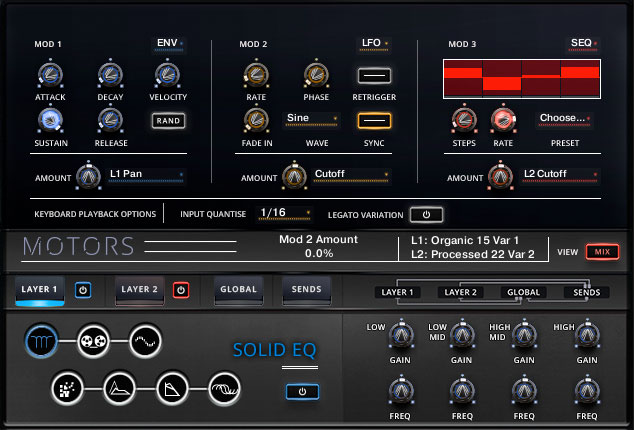Toggle the Solid EQ power switch
Image resolution: width=634 pixels, height=430 pixels.
click(x=302, y=391)
